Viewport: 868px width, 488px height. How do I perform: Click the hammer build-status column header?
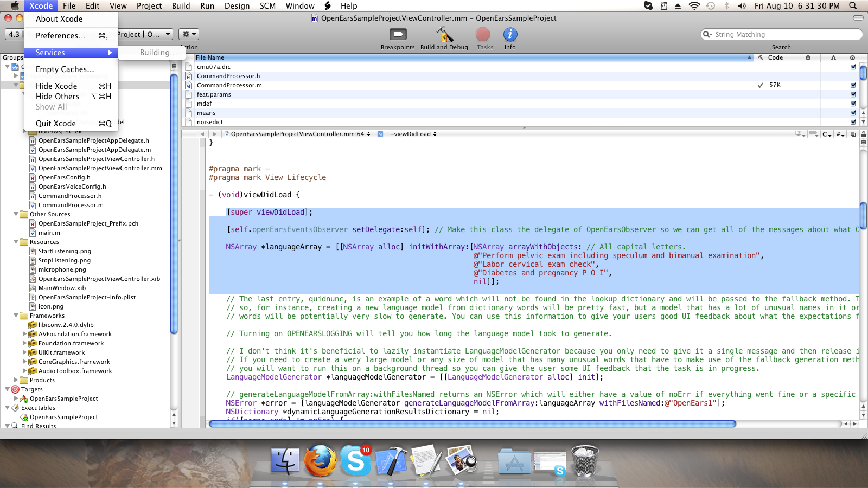tap(761, 57)
